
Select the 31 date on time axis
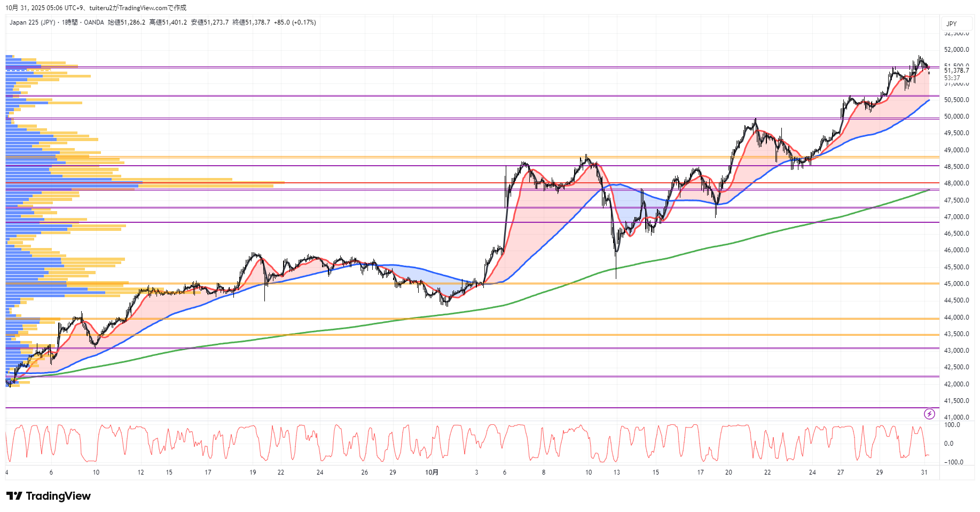coord(924,472)
